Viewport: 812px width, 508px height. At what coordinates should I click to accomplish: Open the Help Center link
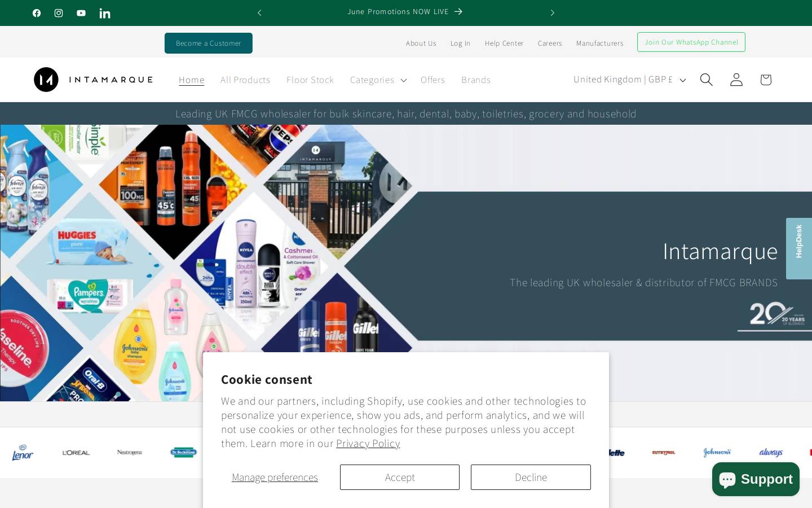coord(504,43)
